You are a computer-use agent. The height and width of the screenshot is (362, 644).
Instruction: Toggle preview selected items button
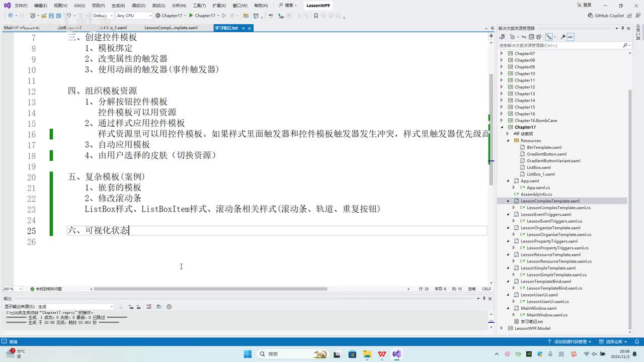(x=571, y=37)
